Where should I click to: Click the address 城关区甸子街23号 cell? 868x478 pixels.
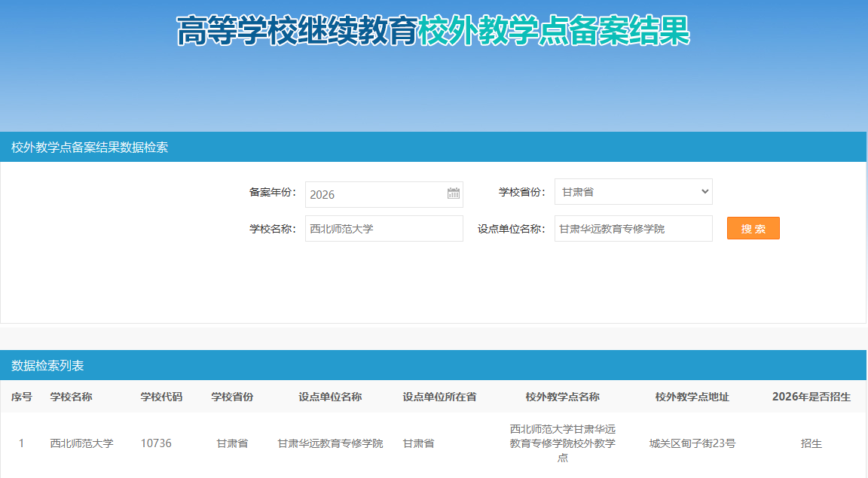pos(692,443)
